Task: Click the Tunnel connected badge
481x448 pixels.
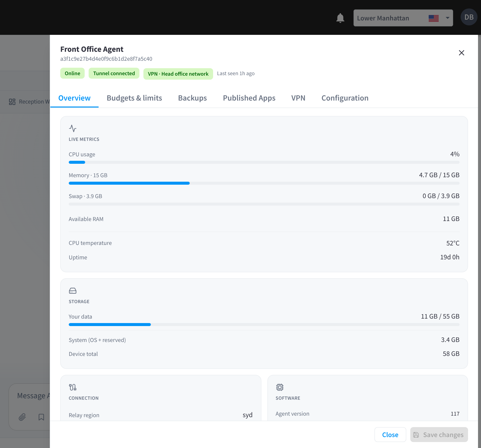Action: 114,73
